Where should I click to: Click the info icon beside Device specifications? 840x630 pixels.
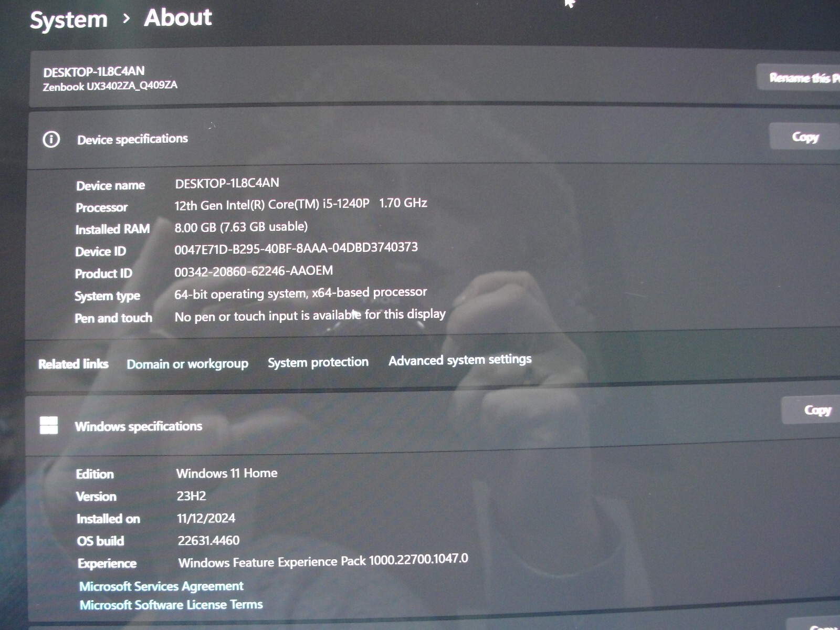pyautogui.click(x=51, y=139)
